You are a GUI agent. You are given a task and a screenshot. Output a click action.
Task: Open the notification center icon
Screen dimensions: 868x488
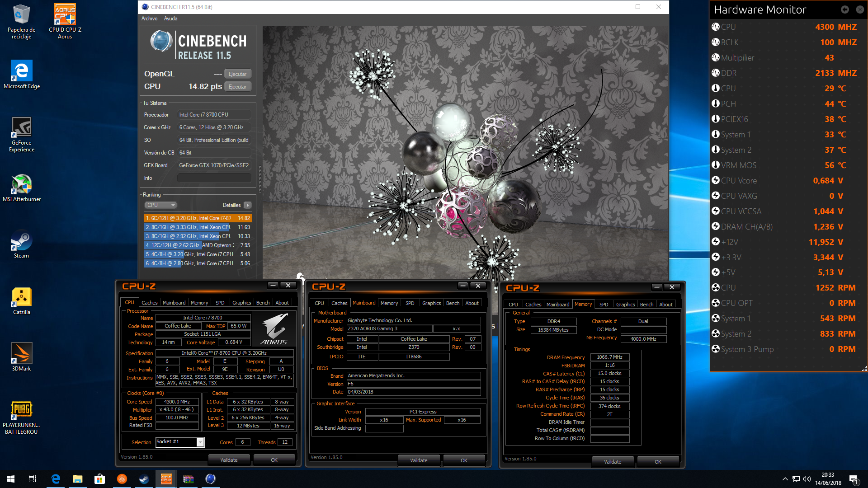tap(854, 479)
